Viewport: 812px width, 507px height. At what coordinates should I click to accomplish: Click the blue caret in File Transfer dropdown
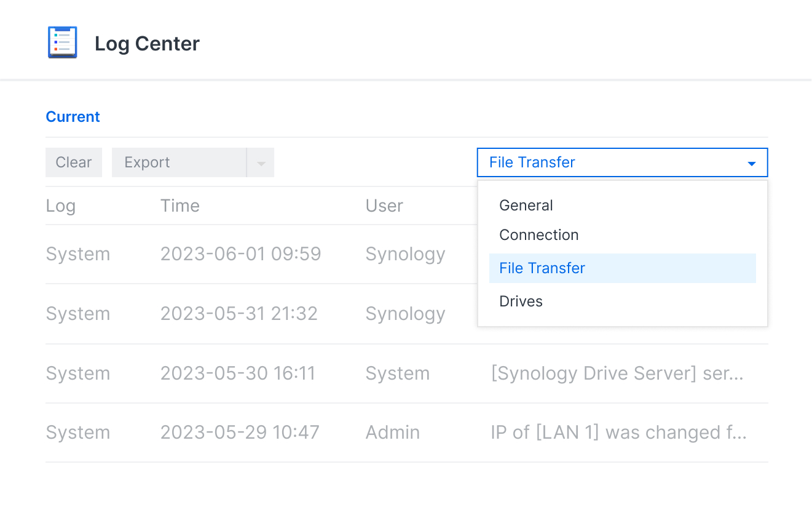(751, 164)
